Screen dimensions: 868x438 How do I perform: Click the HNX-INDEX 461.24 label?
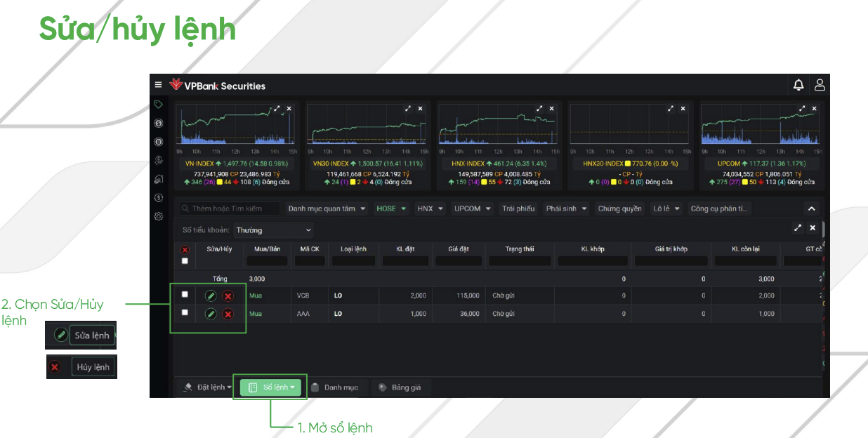tap(500, 164)
